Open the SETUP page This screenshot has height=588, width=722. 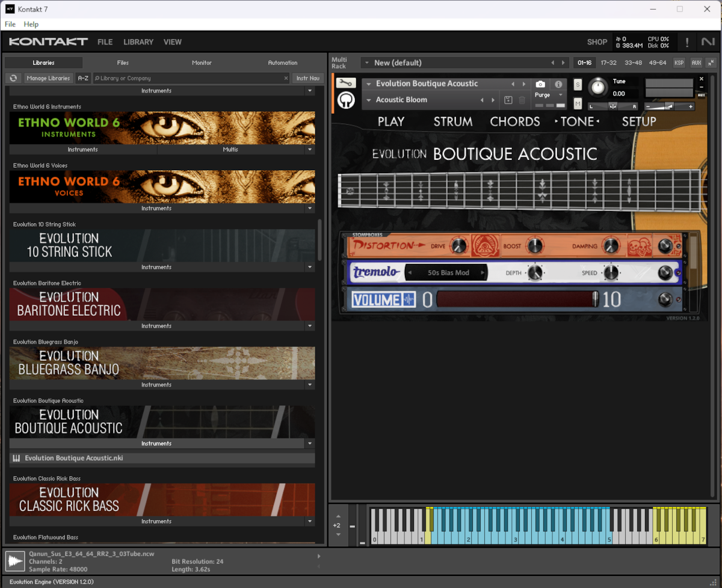point(639,121)
